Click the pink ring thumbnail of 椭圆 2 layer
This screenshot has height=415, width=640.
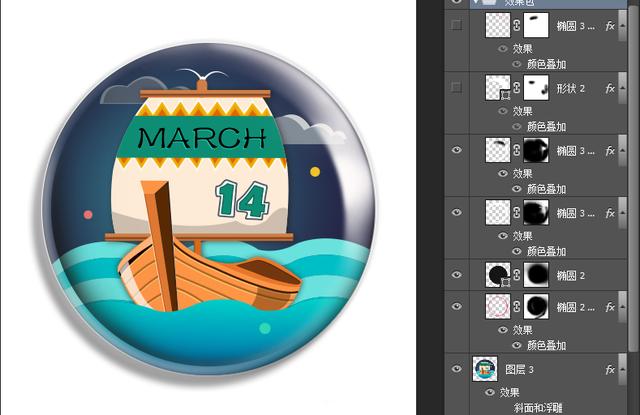[497, 305]
